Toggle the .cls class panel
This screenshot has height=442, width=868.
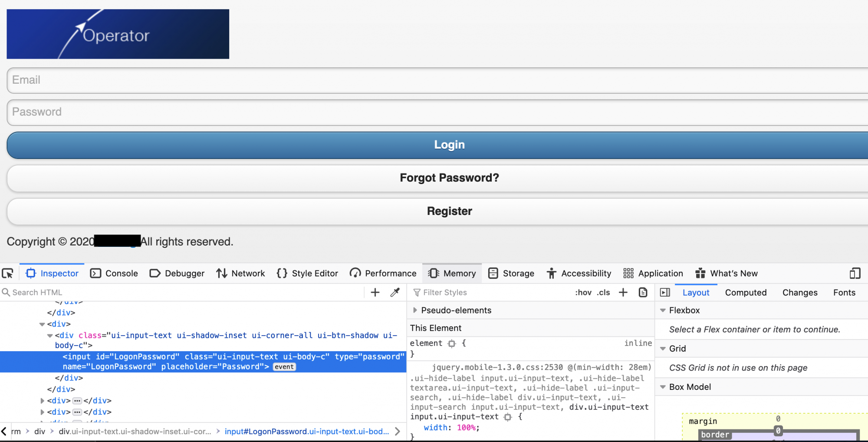coord(603,292)
